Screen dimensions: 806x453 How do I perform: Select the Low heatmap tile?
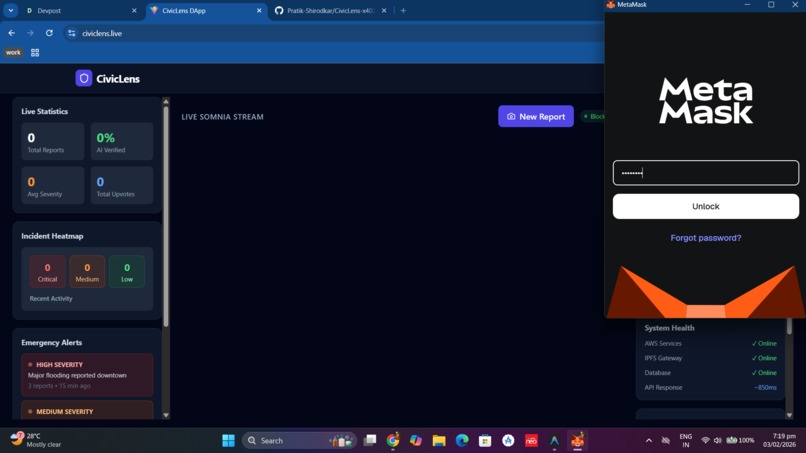[x=127, y=271]
